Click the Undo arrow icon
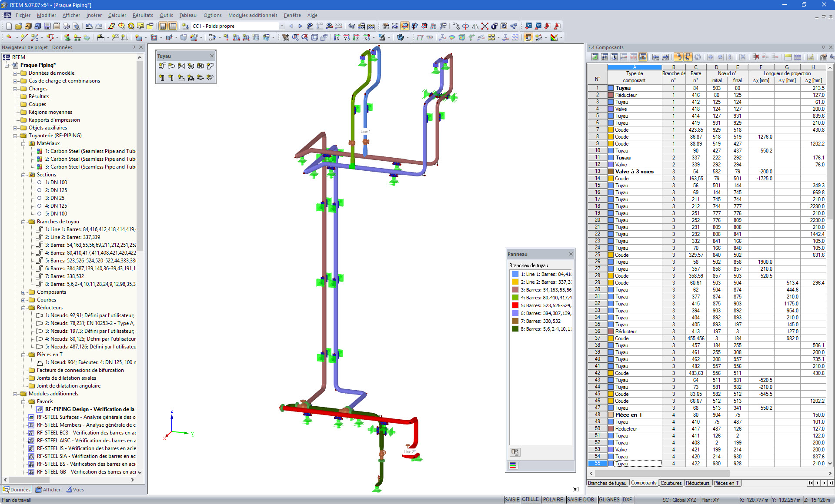The width and height of the screenshot is (835, 504). [89, 26]
